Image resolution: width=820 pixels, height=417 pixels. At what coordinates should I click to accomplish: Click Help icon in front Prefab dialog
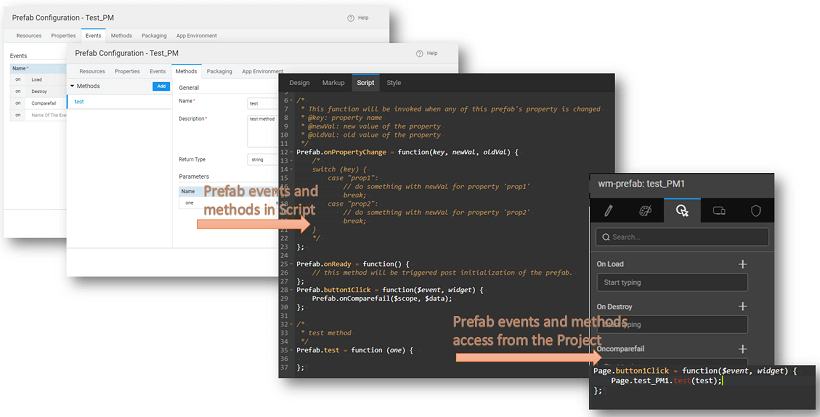tap(418, 53)
